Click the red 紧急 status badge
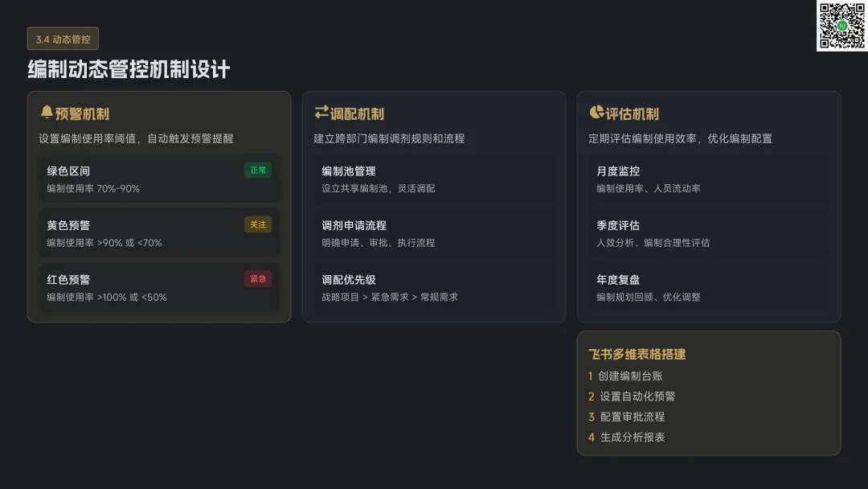Image resolution: width=868 pixels, height=489 pixels. [x=258, y=279]
